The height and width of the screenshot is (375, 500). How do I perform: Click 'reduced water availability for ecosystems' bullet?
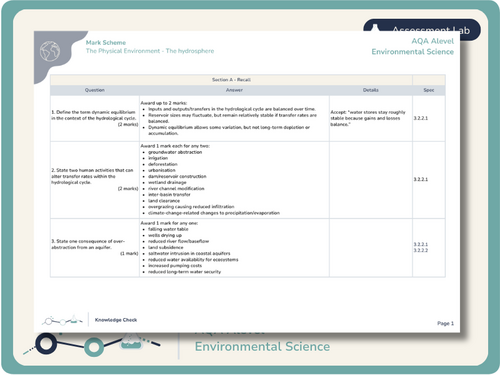click(193, 259)
